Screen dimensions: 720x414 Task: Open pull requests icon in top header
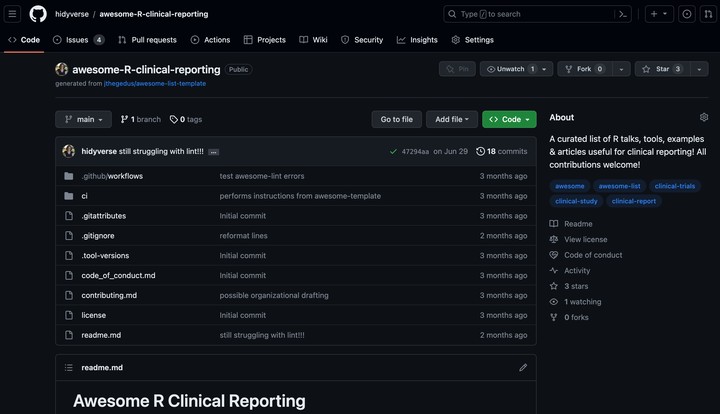(709, 14)
